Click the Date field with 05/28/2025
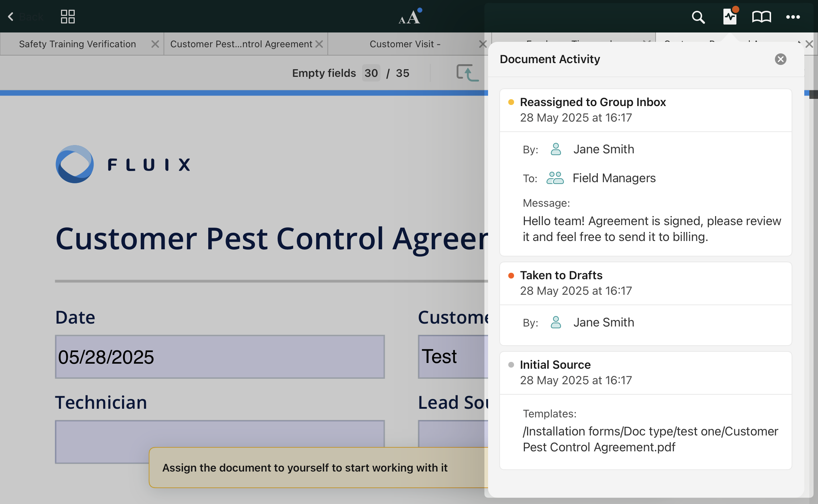Image resolution: width=818 pixels, height=504 pixels. pyautogui.click(x=219, y=357)
